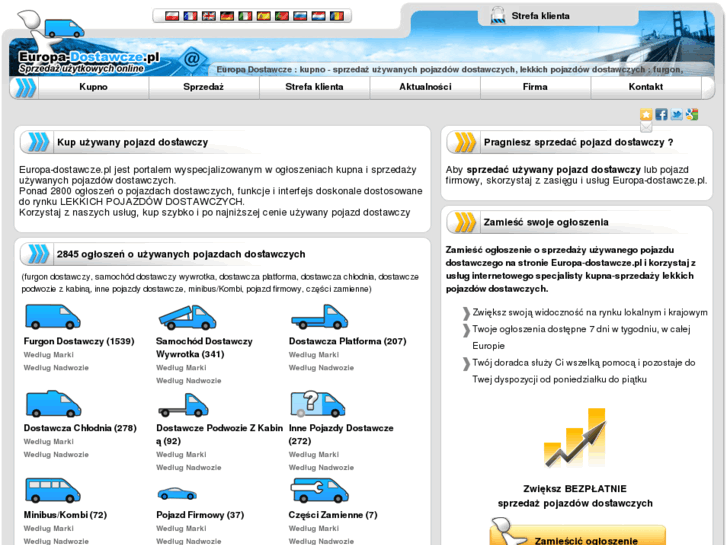The height and width of the screenshot is (545, 727).
Task: Open the Kontakt menu
Action: coord(646,87)
